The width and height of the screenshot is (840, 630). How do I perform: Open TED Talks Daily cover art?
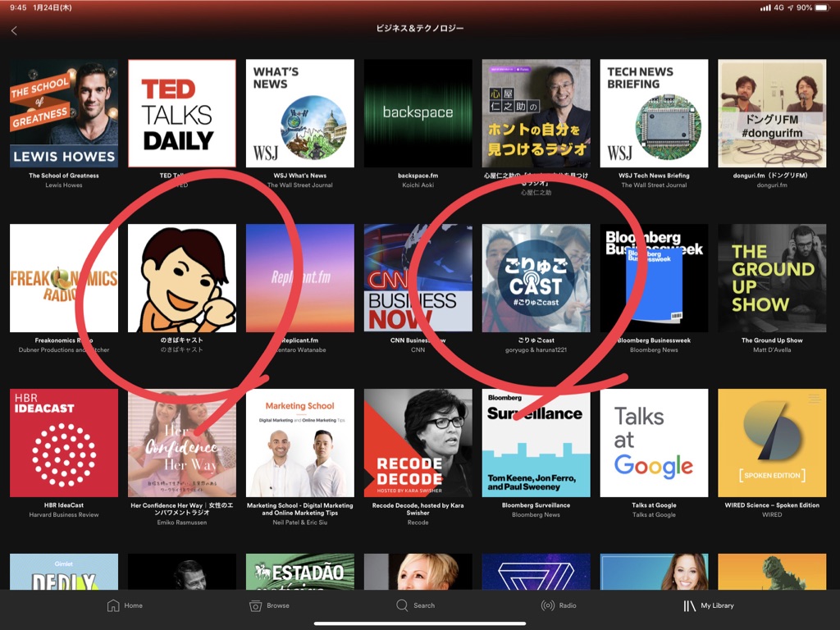tap(182, 113)
